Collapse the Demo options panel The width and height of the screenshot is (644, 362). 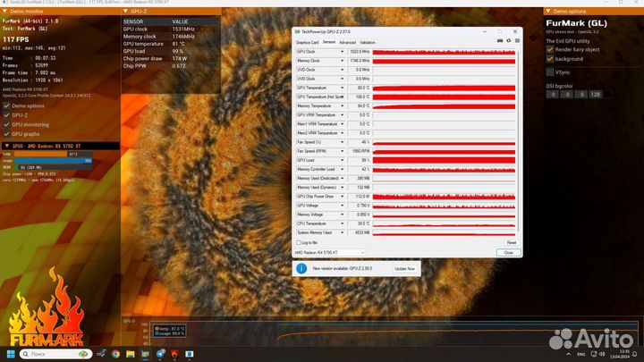coord(548,11)
